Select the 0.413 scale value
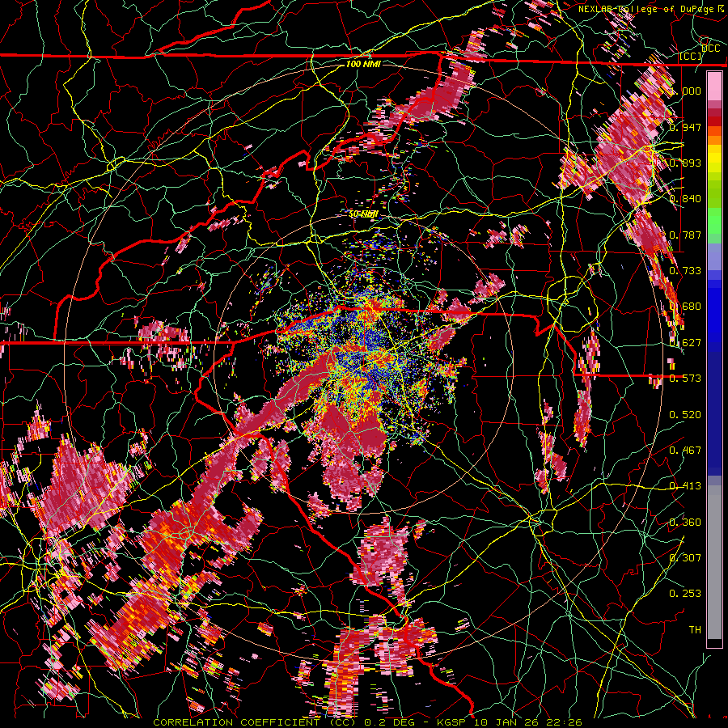728x728 pixels. click(686, 486)
